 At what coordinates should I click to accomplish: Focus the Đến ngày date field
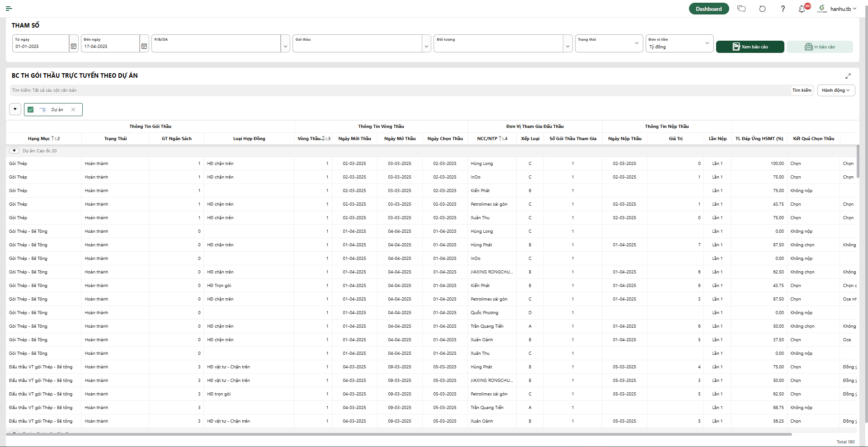(x=110, y=43)
